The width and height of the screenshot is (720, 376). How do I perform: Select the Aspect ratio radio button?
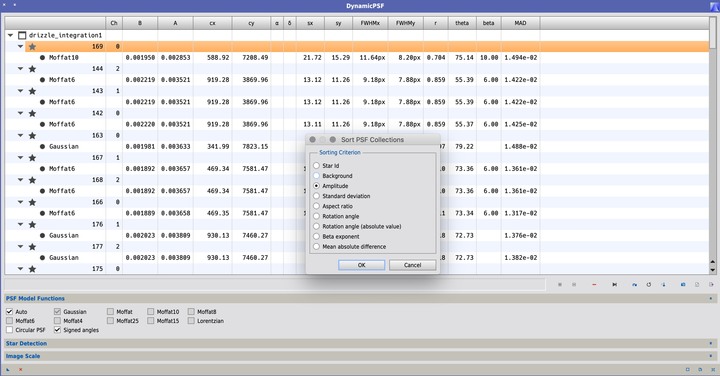[316, 206]
